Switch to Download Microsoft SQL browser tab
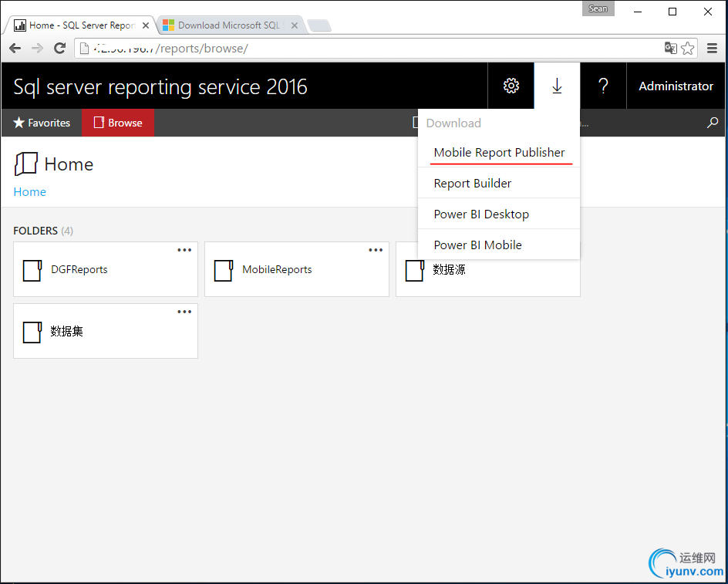 pyautogui.click(x=231, y=25)
